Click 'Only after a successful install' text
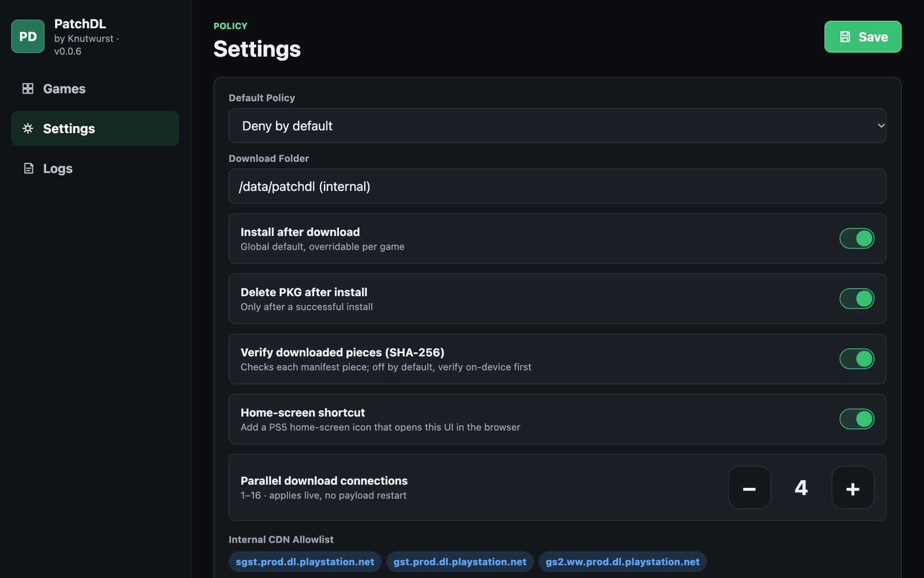Screen dimensions: 924x578 pos(307,307)
